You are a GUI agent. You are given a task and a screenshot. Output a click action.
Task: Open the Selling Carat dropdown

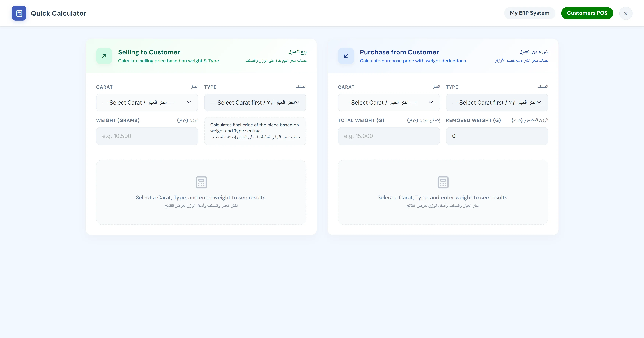[147, 102]
